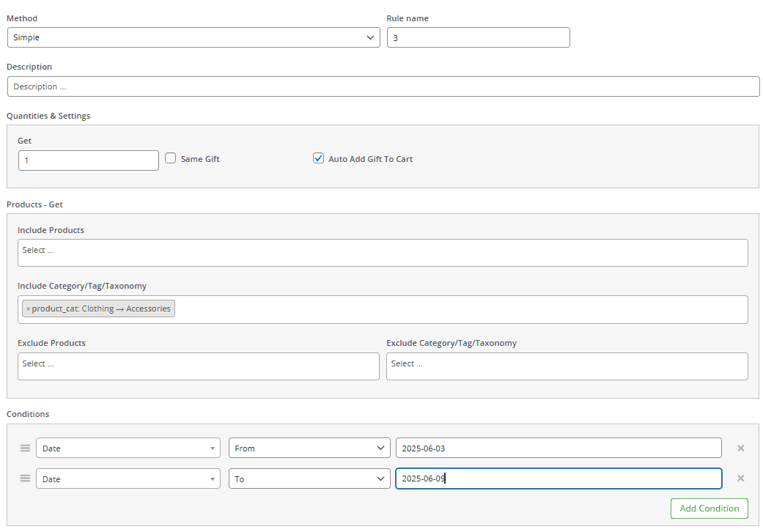Click the Rule name field
Screen dimensions: 763x532
(478, 37)
